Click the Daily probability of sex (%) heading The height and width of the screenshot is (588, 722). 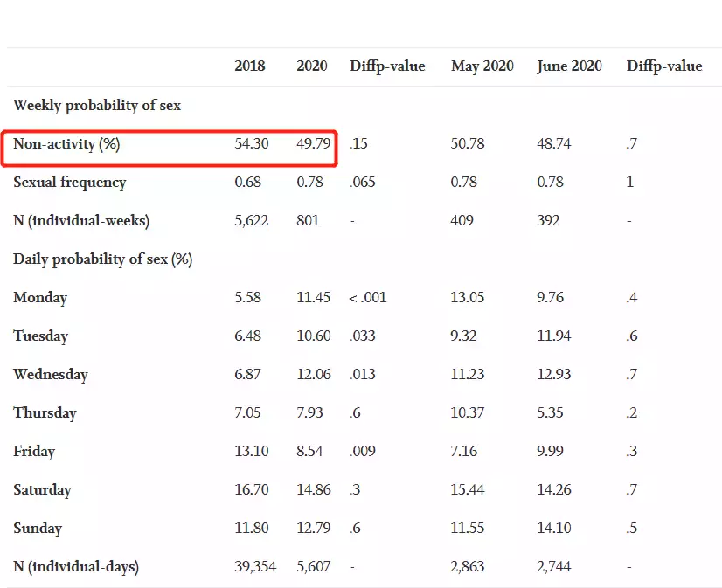pyautogui.click(x=102, y=259)
